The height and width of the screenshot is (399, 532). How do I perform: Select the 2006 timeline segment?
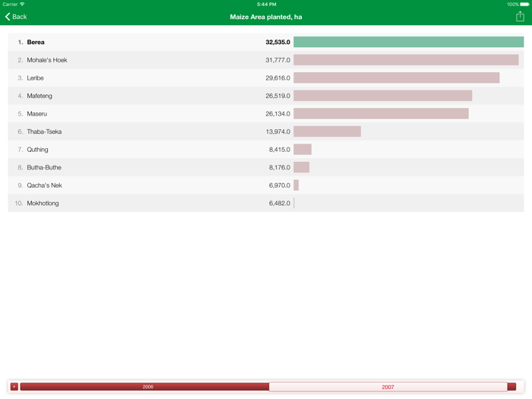[144, 386]
